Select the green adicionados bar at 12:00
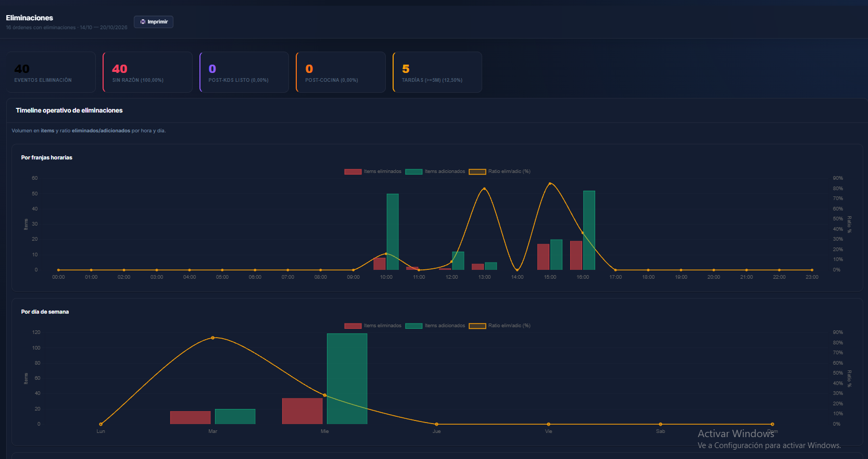 (x=458, y=260)
